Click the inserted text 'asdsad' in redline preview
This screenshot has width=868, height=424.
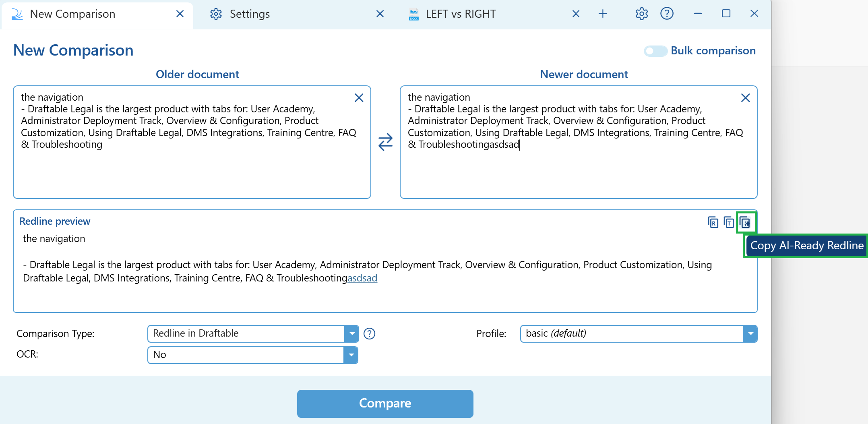[362, 278]
